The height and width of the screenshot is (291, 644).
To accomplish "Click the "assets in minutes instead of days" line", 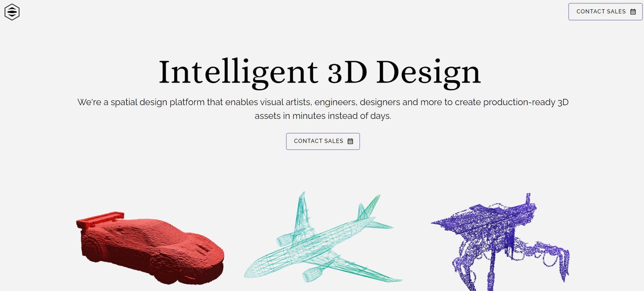I will 323,116.
